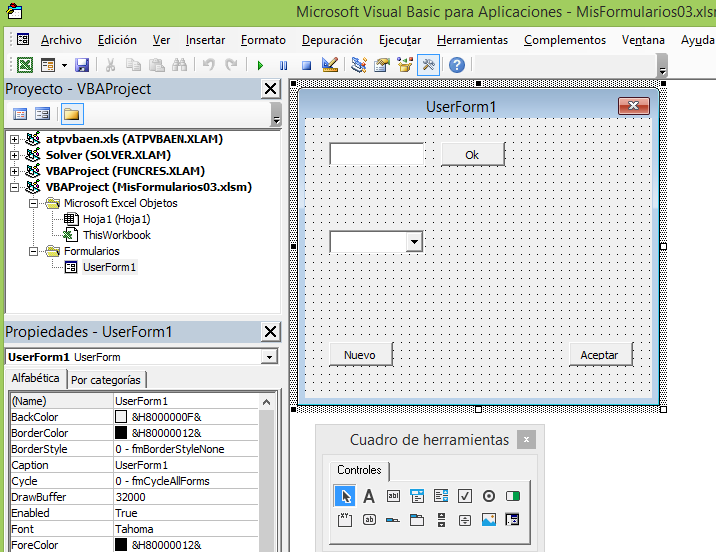Viewport: 716px width, 552px height.
Task: Toggle Design Mode icon
Action: coord(330,65)
